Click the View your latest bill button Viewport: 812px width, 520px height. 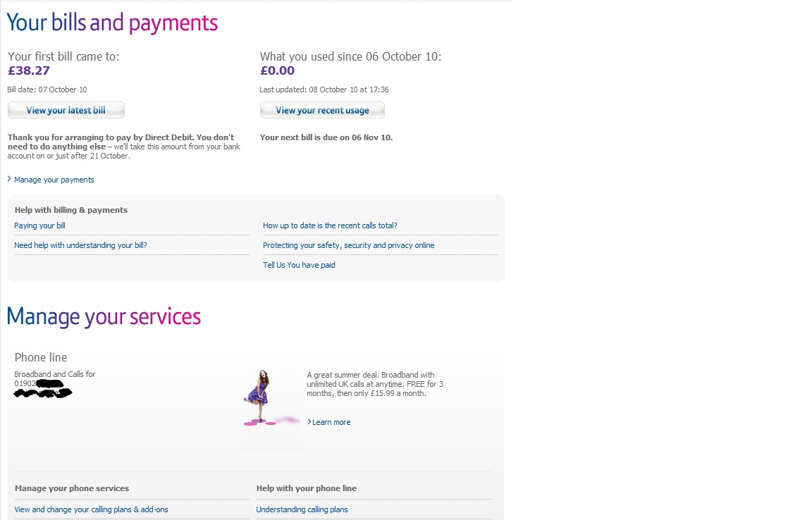[66, 110]
